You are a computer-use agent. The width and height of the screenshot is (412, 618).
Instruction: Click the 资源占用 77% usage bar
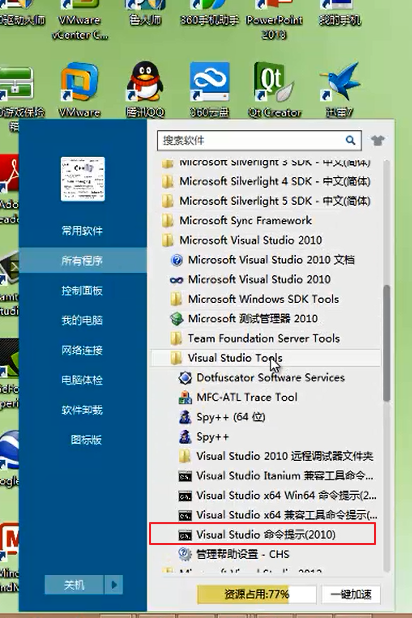(x=256, y=594)
